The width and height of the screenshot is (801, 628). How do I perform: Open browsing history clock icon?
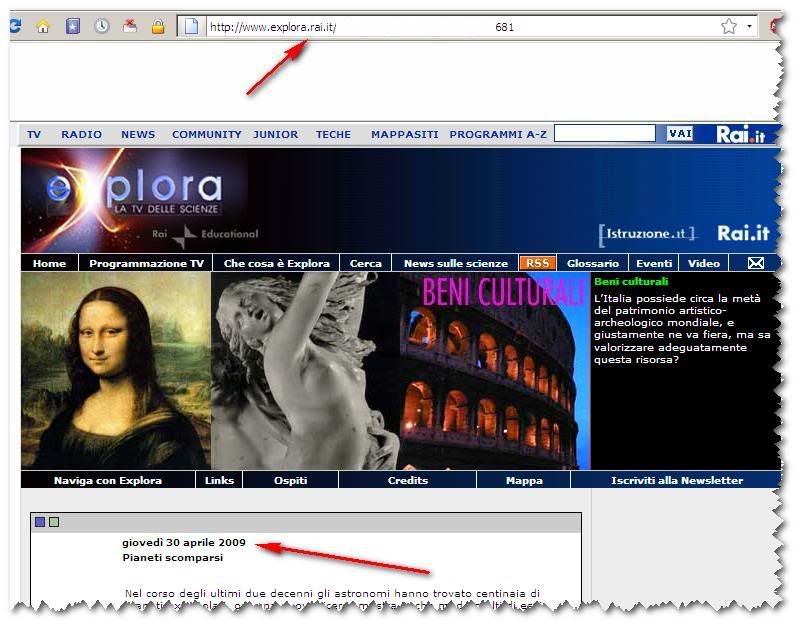(x=101, y=27)
